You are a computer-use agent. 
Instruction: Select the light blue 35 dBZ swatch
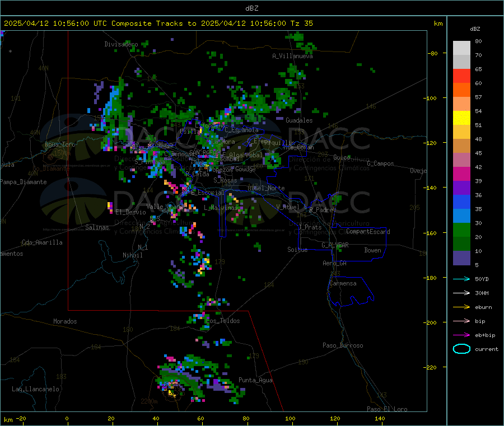[x=461, y=216]
